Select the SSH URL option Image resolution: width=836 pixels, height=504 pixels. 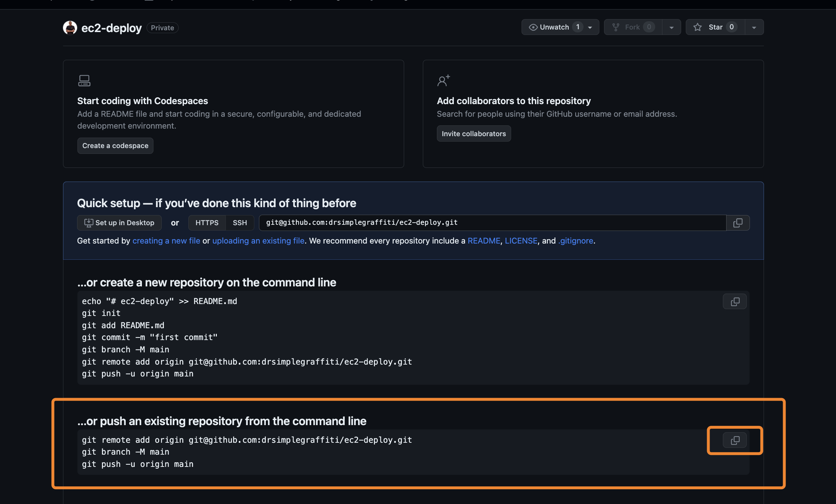click(x=240, y=223)
